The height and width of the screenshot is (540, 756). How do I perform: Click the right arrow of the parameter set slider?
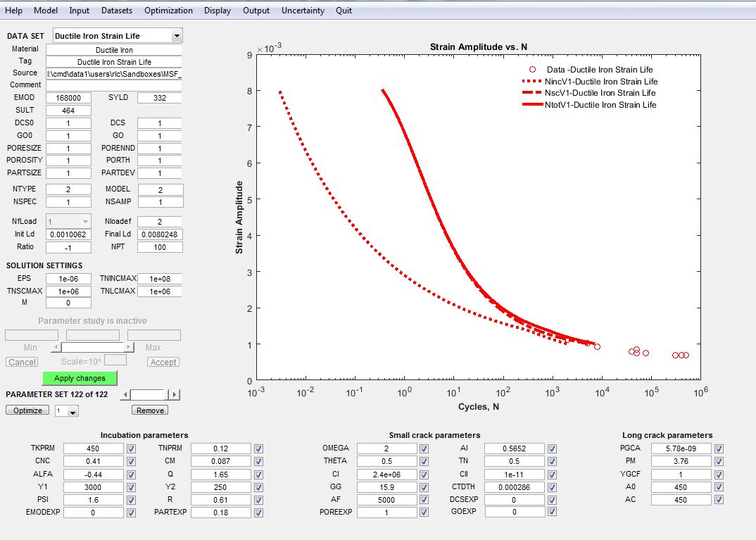click(x=175, y=395)
